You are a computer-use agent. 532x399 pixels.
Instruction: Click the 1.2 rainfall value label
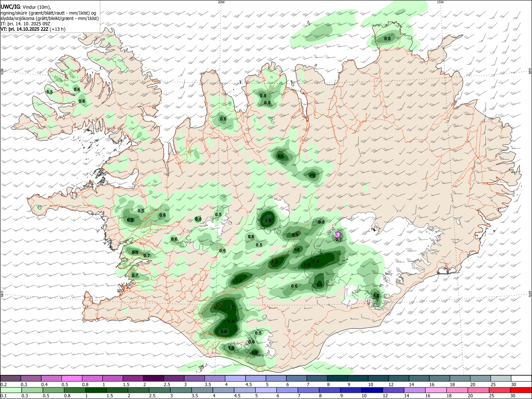click(255, 352)
